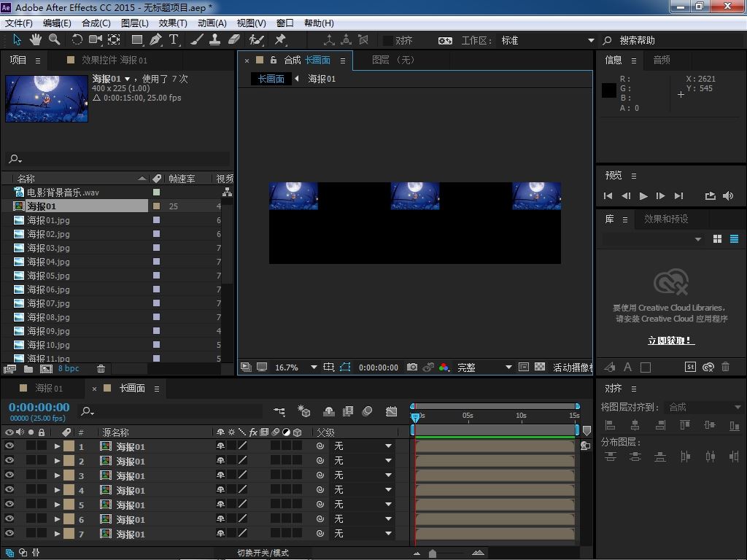Click the 8 bpc color depth button
The height and width of the screenshot is (560, 747).
tap(69, 368)
